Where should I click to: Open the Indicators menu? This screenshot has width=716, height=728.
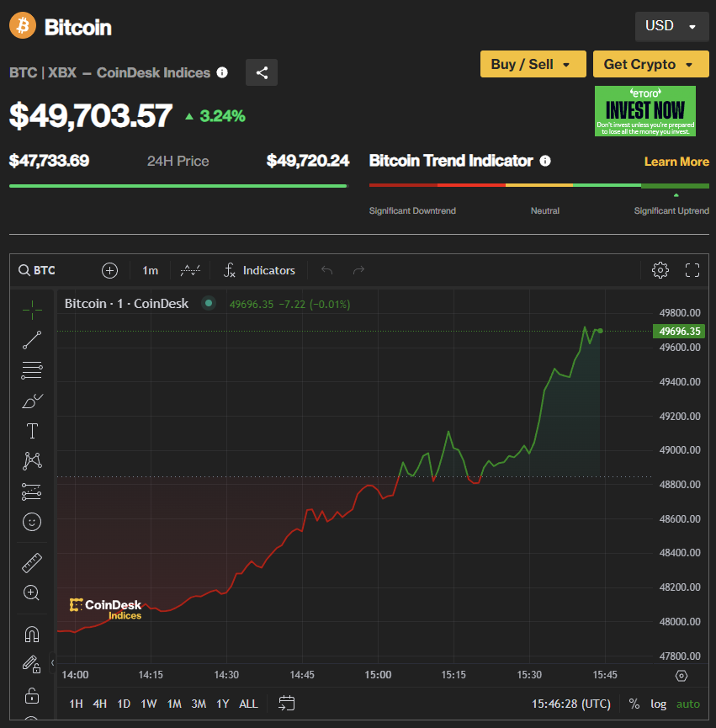[x=259, y=270]
